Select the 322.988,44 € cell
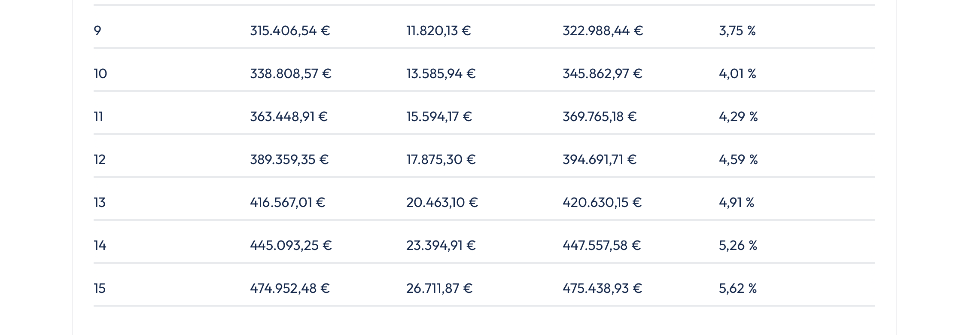The image size is (980, 335). (603, 30)
